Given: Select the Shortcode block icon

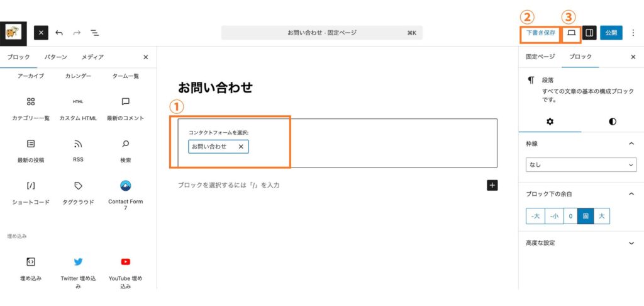Looking at the screenshot, I should [x=31, y=186].
